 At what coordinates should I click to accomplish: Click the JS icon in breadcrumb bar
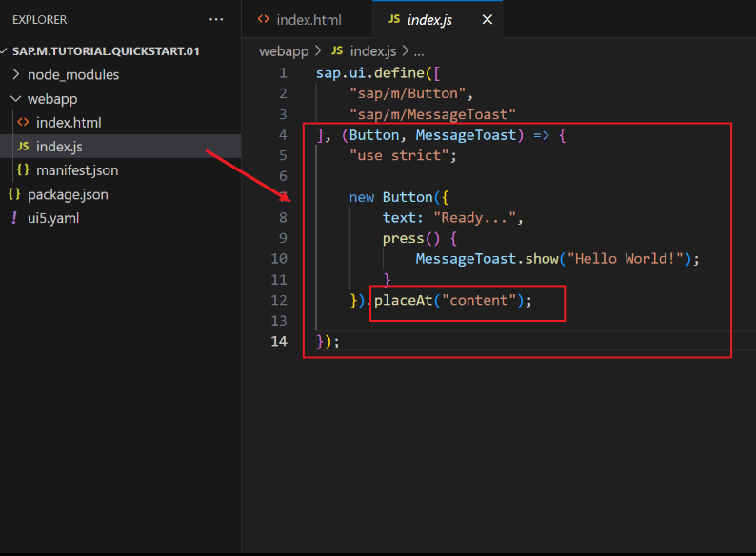pyautogui.click(x=338, y=50)
